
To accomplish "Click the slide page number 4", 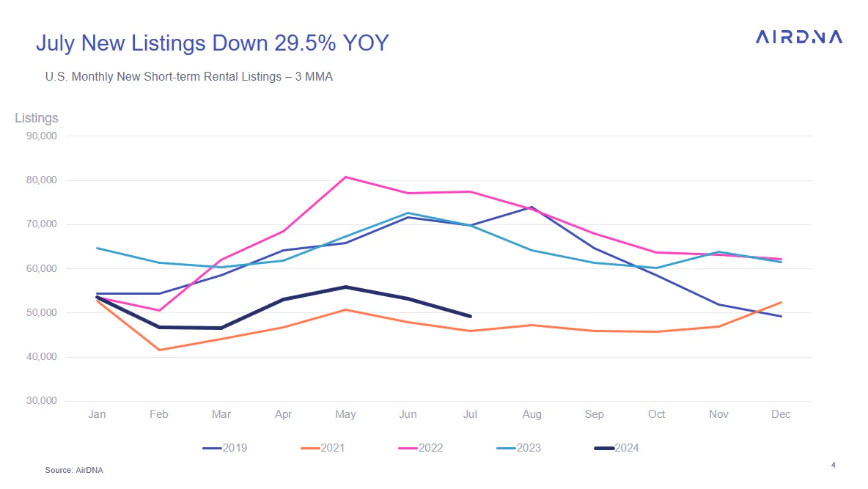I will click(833, 465).
